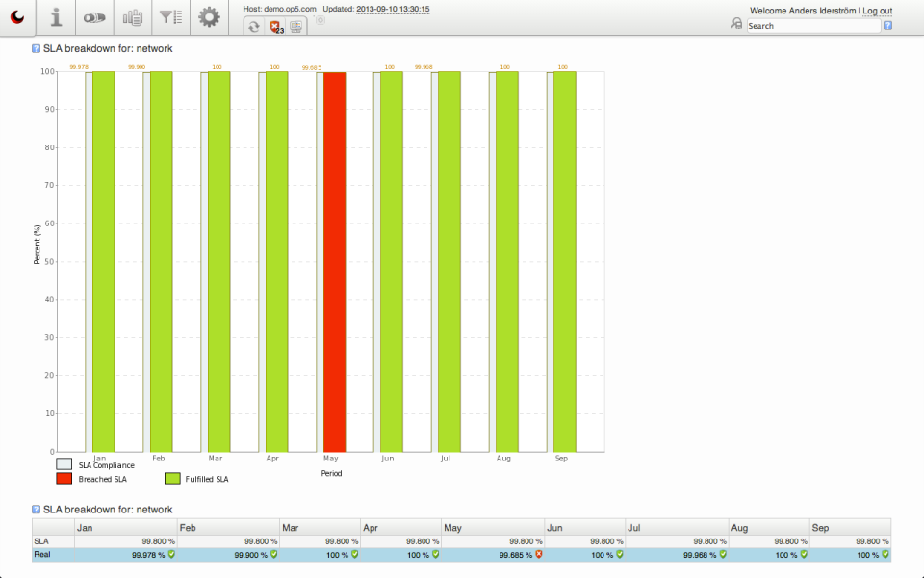Open the Configuration gear icon
The height and width of the screenshot is (578, 924).
click(x=209, y=17)
